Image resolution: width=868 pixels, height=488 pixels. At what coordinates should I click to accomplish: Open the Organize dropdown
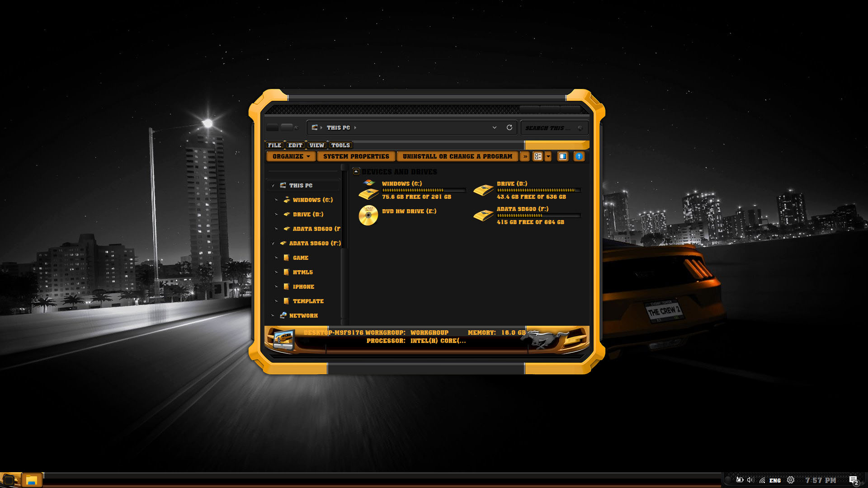pyautogui.click(x=291, y=156)
